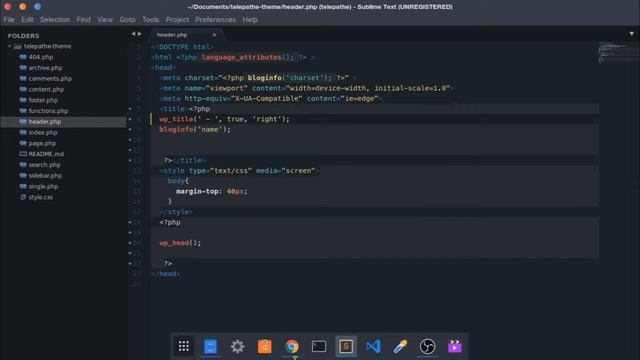Collapse the telepathe-theme folder

pos(9,47)
